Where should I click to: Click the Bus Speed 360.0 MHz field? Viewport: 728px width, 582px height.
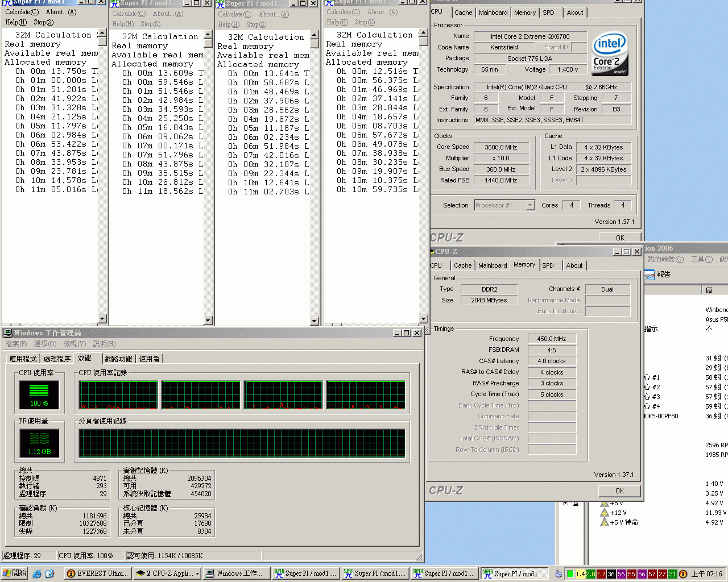[500, 169]
